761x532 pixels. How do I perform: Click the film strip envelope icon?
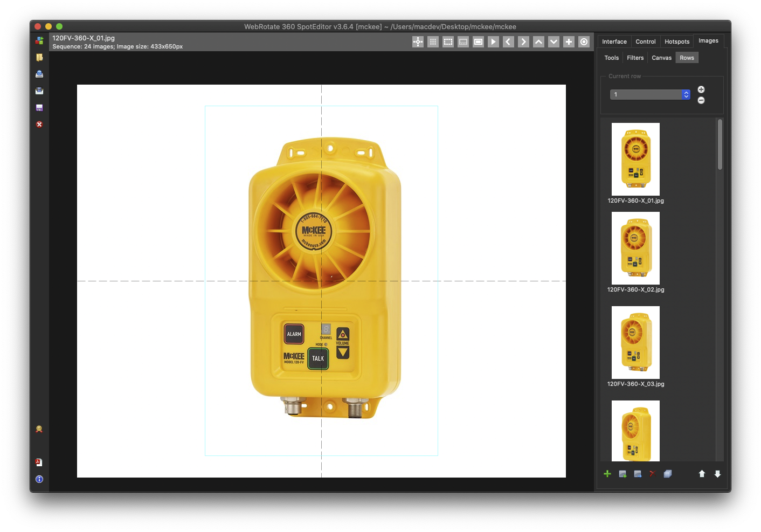(39, 91)
